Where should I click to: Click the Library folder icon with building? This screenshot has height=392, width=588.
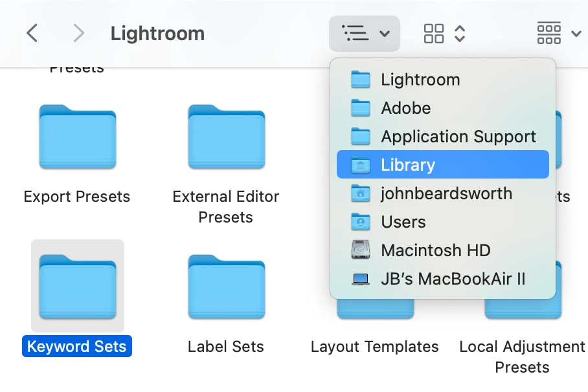[360, 165]
